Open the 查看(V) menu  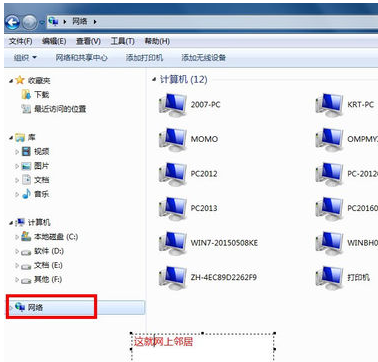(88, 41)
